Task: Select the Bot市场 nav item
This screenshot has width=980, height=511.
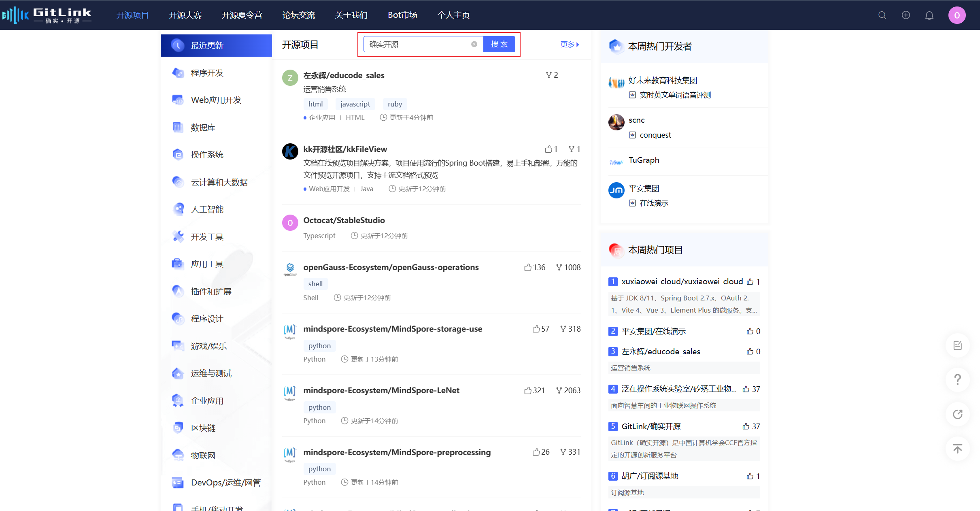Action: pos(402,15)
